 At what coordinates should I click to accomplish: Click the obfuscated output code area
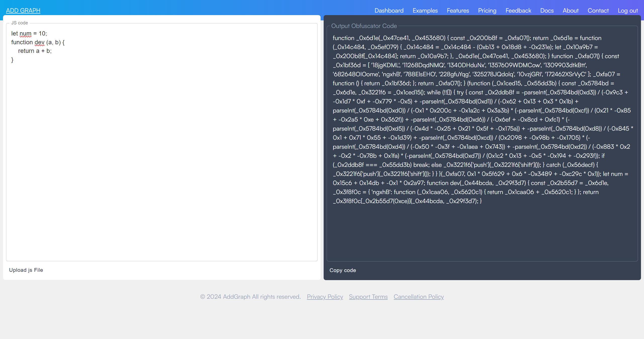[x=482, y=120]
